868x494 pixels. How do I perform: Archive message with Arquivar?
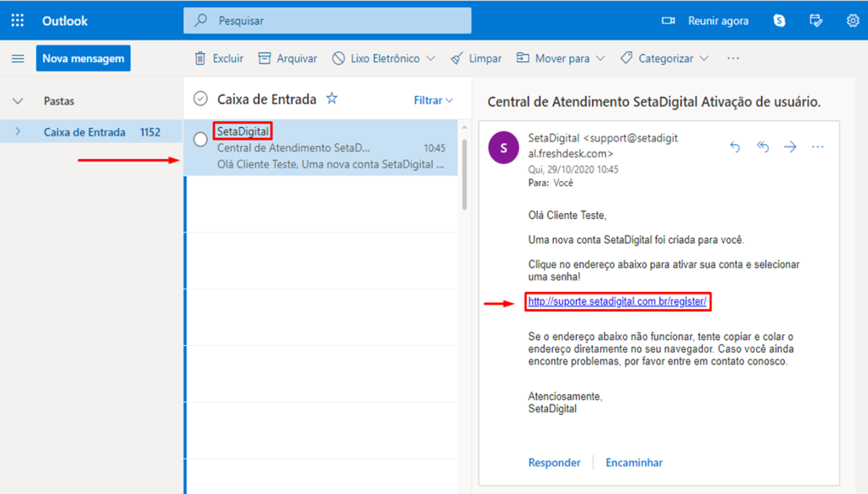pos(287,58)
